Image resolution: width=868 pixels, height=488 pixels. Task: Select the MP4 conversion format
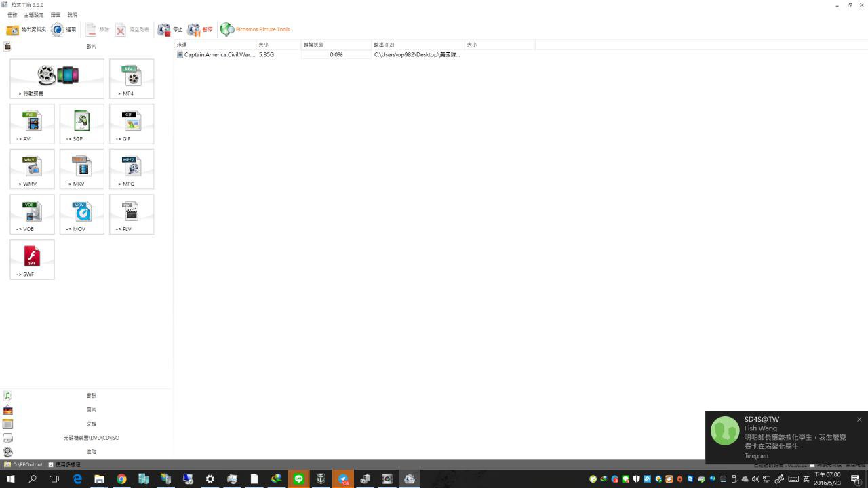coord(132,79)
